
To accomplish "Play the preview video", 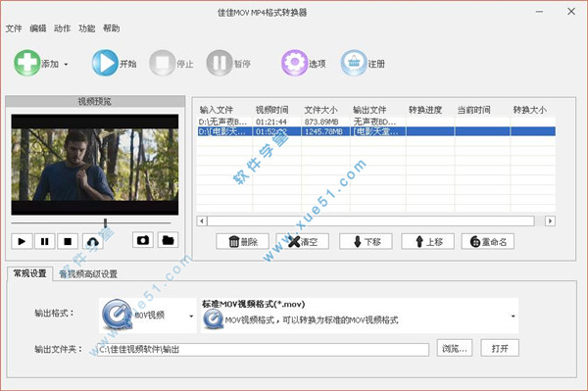I will click(22, 241).
